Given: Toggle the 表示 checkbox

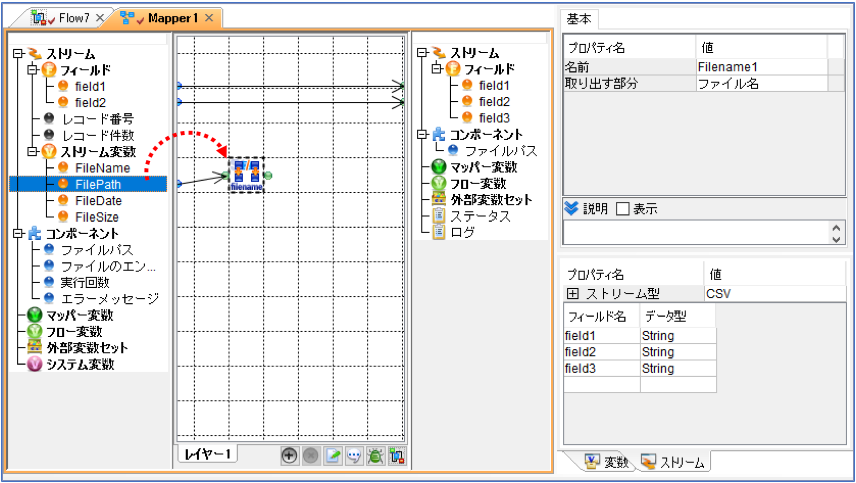Looking at the screenshot, I should tap(622, 208).
